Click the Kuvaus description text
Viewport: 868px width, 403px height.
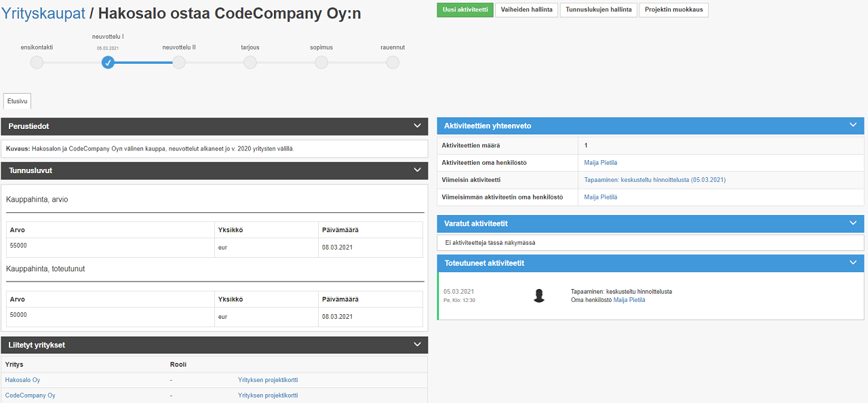149,148
